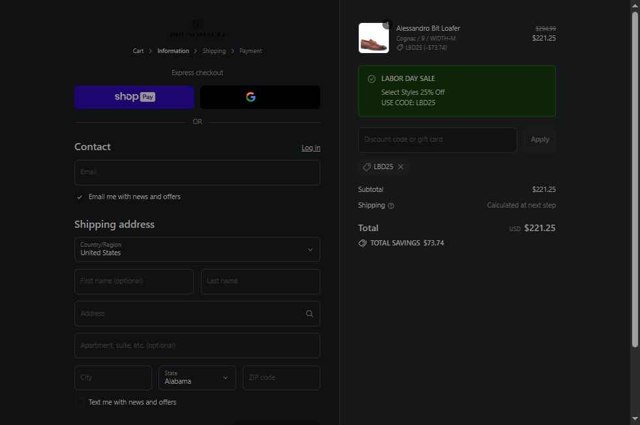Pay with the Google Pay express button

coord(260,97)
